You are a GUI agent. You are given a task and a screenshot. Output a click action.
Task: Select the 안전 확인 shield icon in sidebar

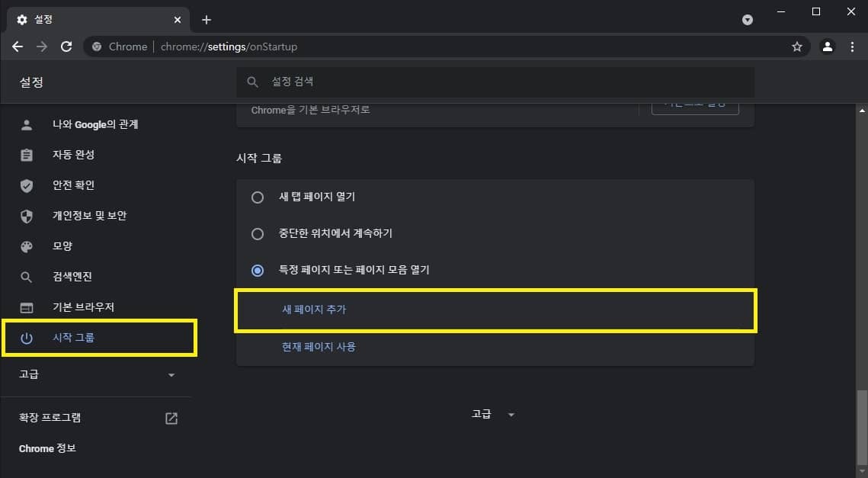coord(27,184)
